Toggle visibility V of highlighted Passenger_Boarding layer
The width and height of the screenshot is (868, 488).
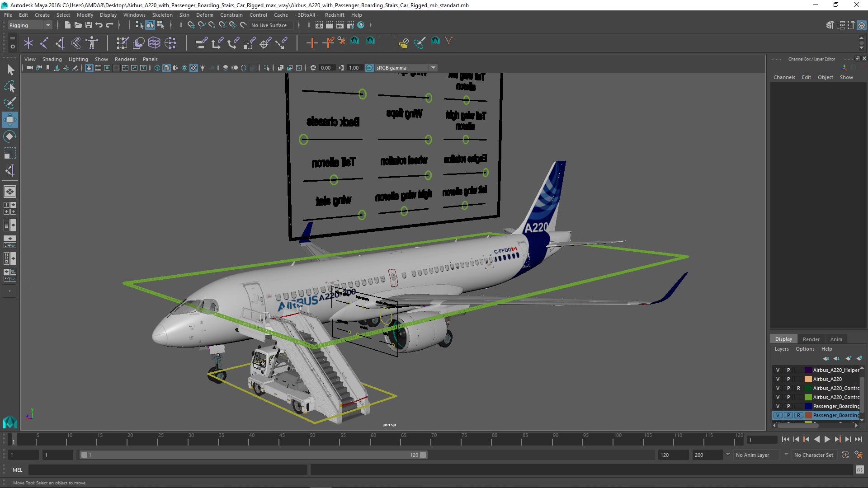coord(778,415)
